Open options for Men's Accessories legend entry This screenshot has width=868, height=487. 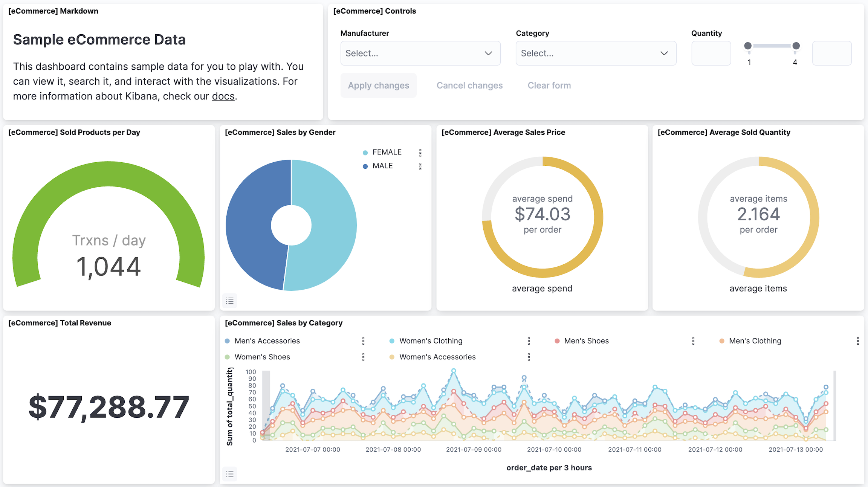[x=363, y=341]
